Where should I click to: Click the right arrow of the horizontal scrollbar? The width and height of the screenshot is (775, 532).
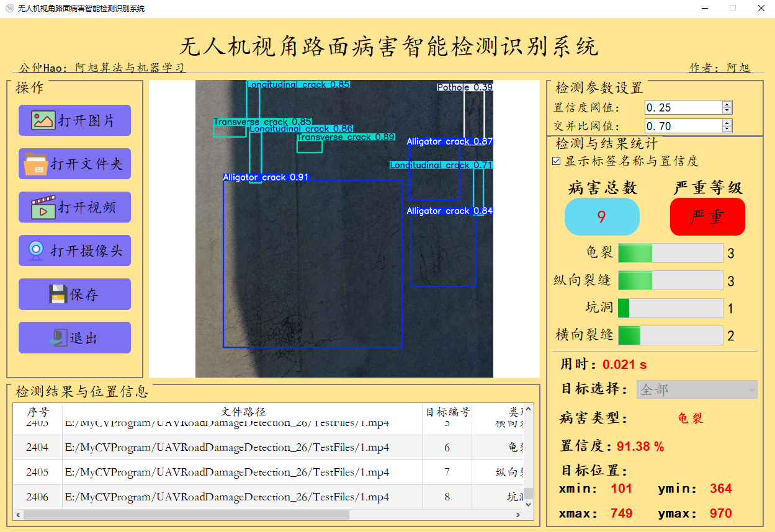pyautogui.click(x=519, y=515)
